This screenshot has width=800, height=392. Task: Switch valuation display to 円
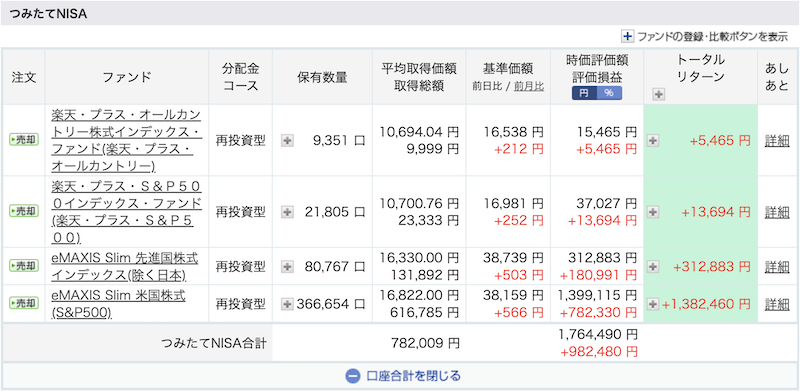(x=584, y=93)
